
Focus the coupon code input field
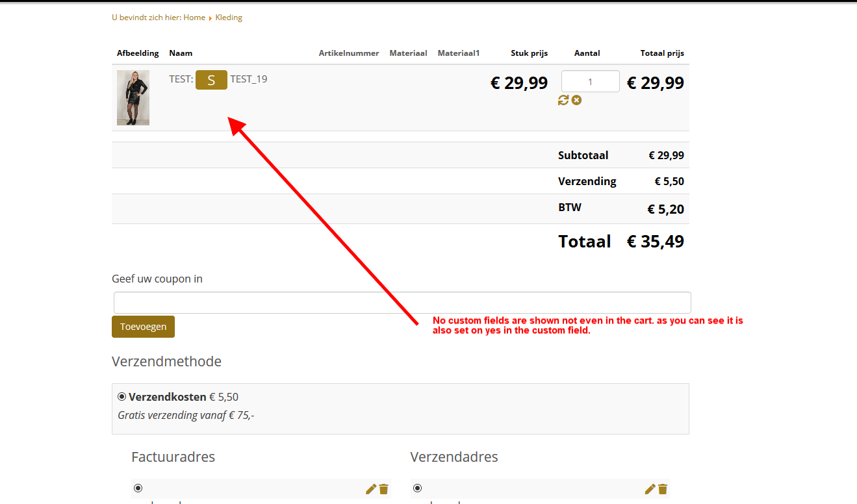[402, 303]
